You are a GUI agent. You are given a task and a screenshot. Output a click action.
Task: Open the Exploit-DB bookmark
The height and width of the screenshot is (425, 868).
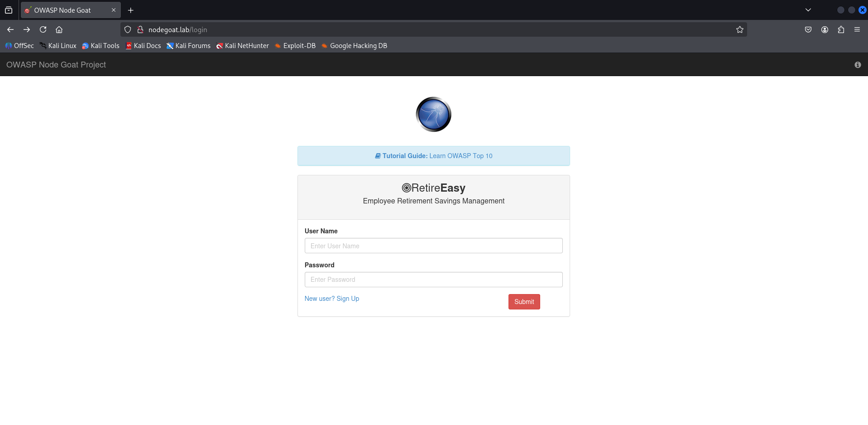(x=295, y=46)
